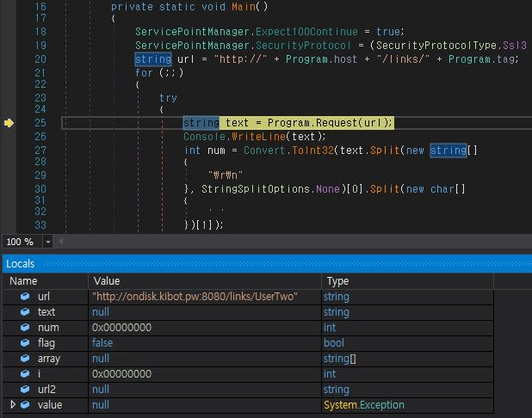Click the variable icon beside url2
This screenshot has height=418, width=532.
click(25, 389)
